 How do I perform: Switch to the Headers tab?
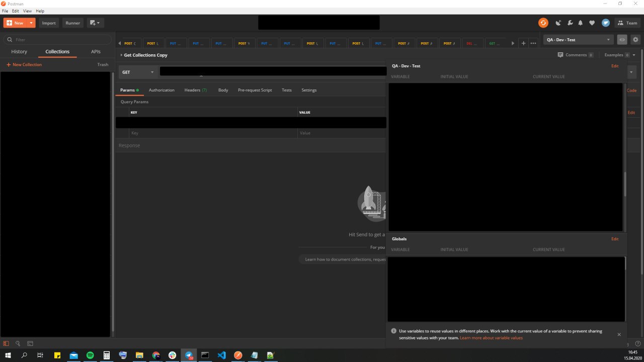(x=196, y=90)
